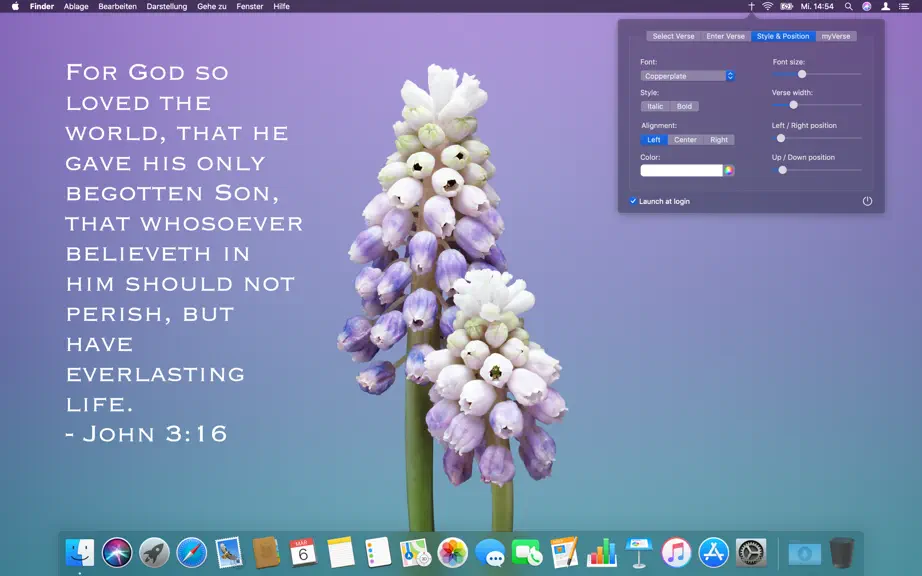Screen dimensions: 922x576
Task: Open the myVerse tab
Action: pyautogui.click(x=836, y=36)
